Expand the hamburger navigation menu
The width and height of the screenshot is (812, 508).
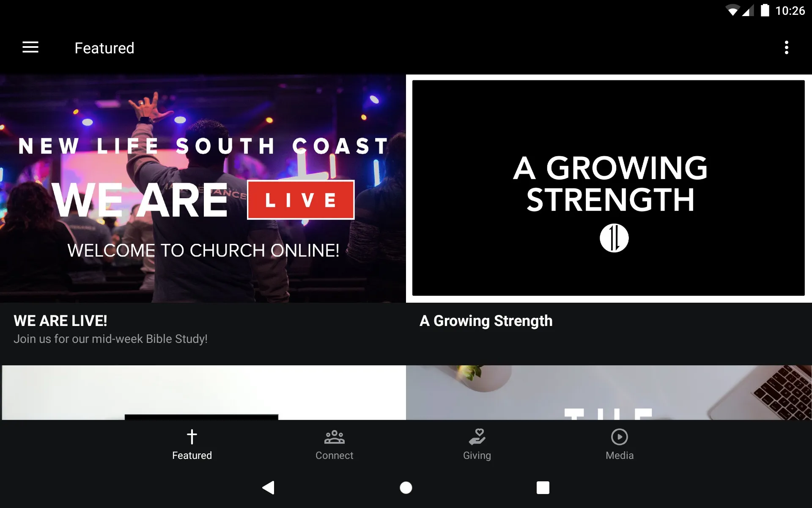tap(30, 47)
